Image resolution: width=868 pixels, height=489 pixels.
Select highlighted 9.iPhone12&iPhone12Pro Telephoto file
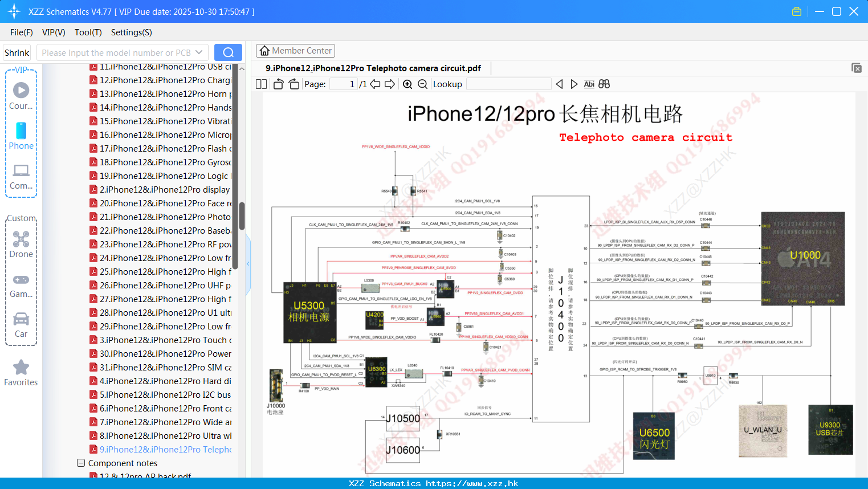click(x=160, y=450)
